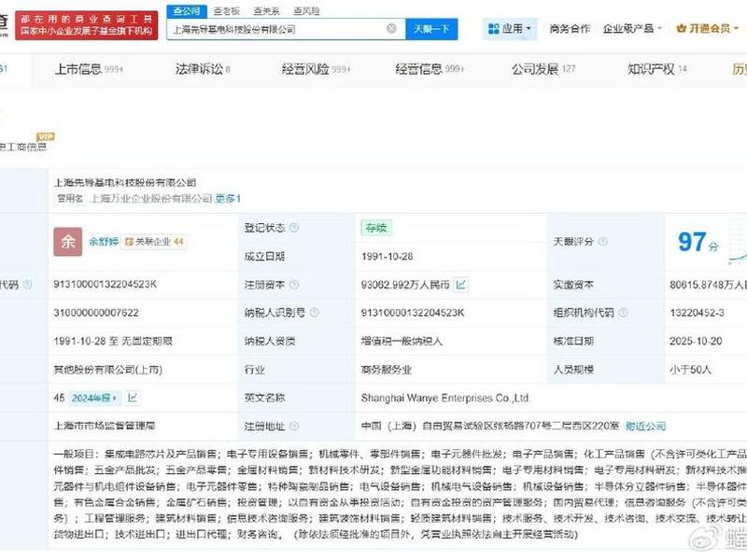Click the 余 avatar thumbnail
The image size is (747, 560).
point(67,242)
